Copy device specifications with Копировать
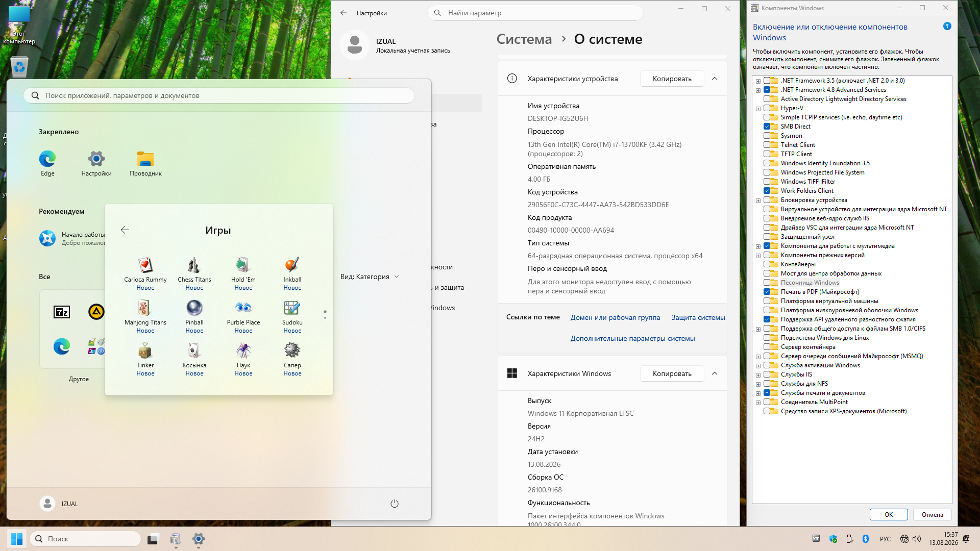The image size is (980, 551). pyautogui.click(x=672, y=79)
